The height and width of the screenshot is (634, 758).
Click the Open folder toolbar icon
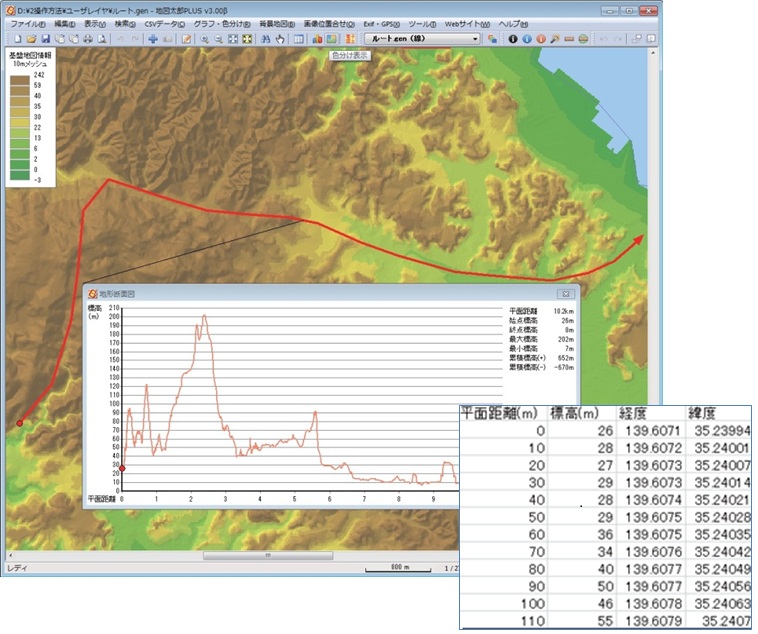point(31,39)
